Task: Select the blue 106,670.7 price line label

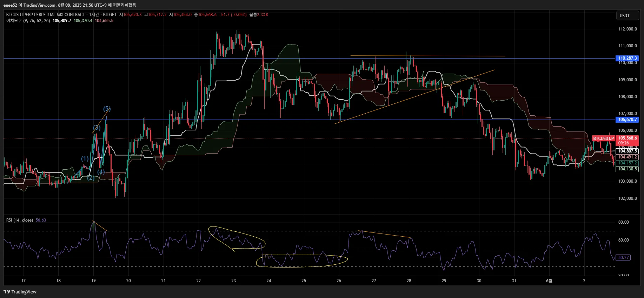Action: pyautogui.click(x=627, y=120)
